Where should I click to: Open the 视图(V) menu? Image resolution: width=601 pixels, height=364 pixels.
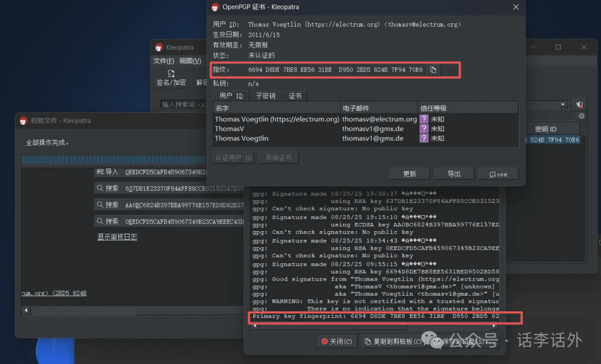click(x=190, y=61)
